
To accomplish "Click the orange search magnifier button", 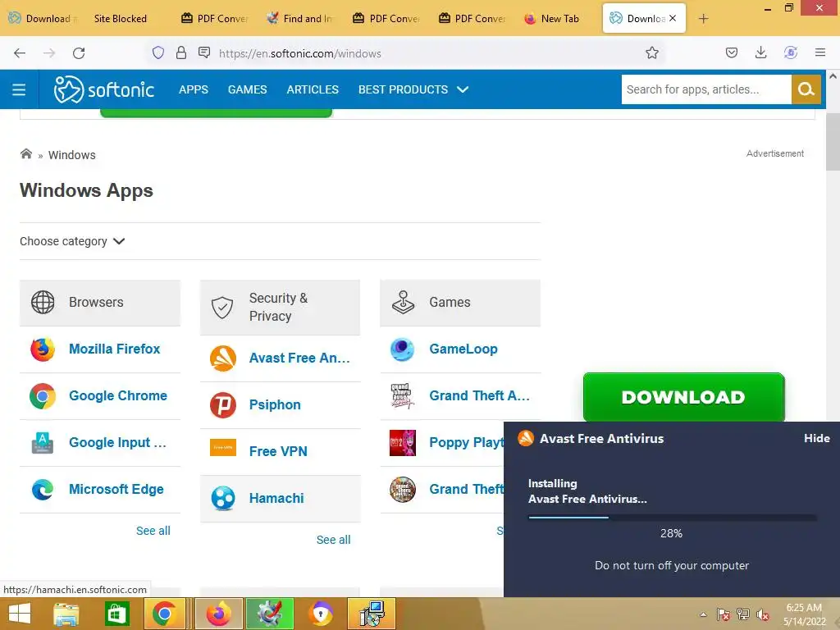I will [806, 89].
